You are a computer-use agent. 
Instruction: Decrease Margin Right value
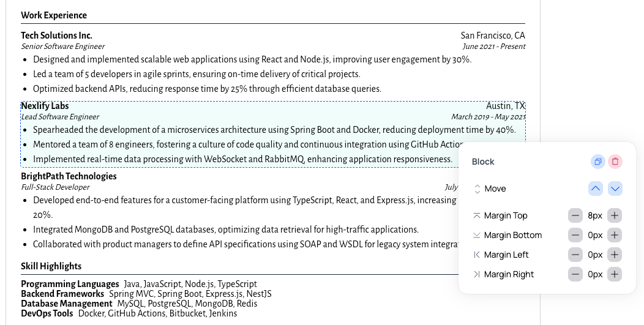pyautogui.click(x=575, y=274)
